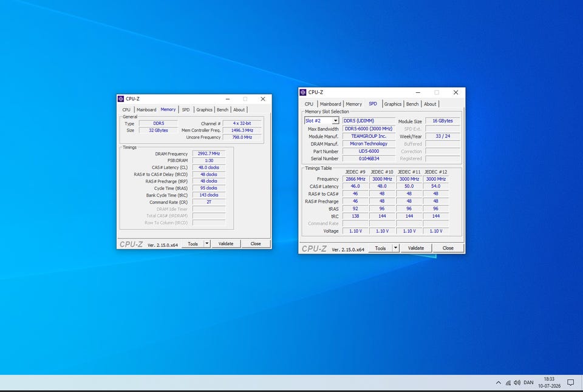The image size is (583, 392).
Task: Open the Graphics tab in the Memory window
Action: 204,110
